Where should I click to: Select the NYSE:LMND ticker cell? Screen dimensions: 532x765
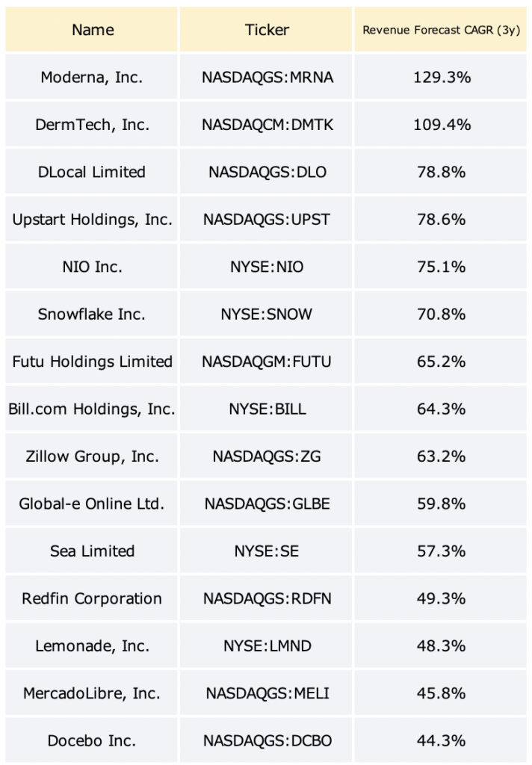[x=266, y=645]
